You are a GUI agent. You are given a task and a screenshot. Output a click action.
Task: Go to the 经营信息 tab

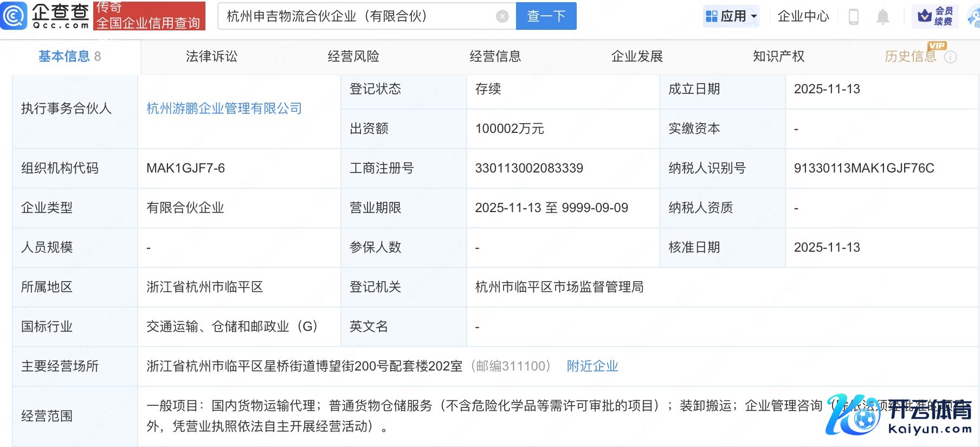(495, 56)
